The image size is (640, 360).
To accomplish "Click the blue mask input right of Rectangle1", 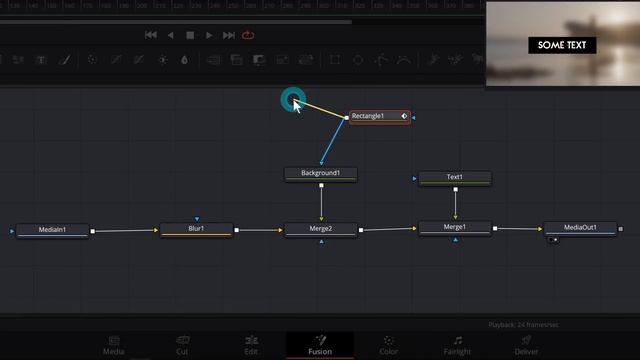I will pos(414,118).
